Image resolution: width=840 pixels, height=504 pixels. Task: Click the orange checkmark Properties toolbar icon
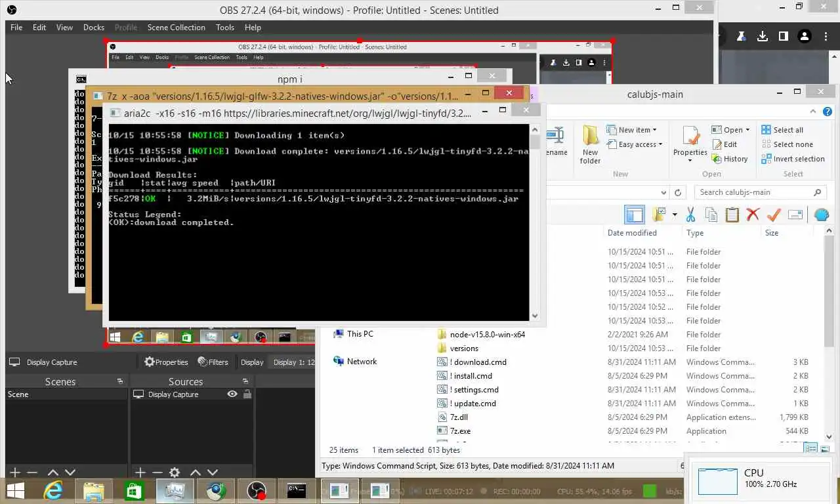click(774, 215)
